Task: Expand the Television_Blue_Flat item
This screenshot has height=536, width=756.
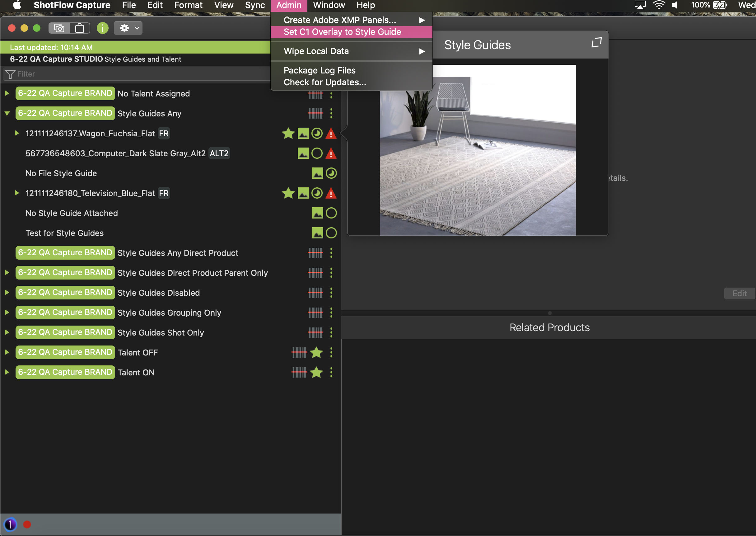Action: [x=17, y=193]
